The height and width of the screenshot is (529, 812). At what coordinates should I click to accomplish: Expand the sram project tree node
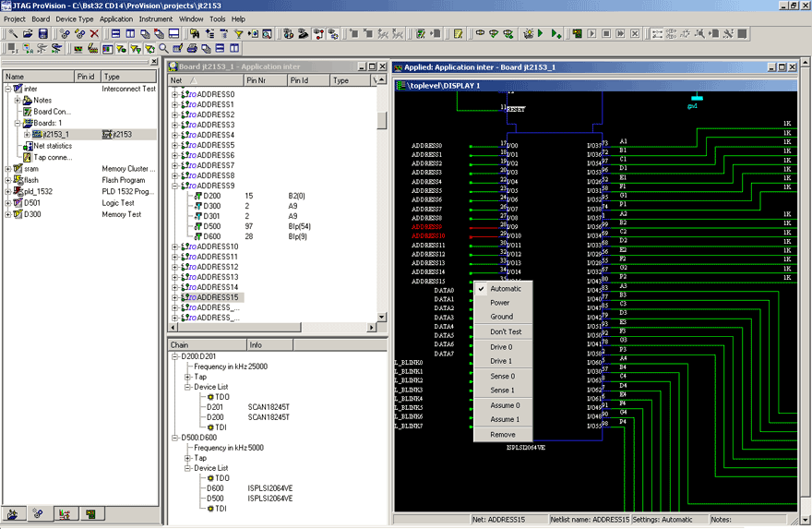coord(8,169)
